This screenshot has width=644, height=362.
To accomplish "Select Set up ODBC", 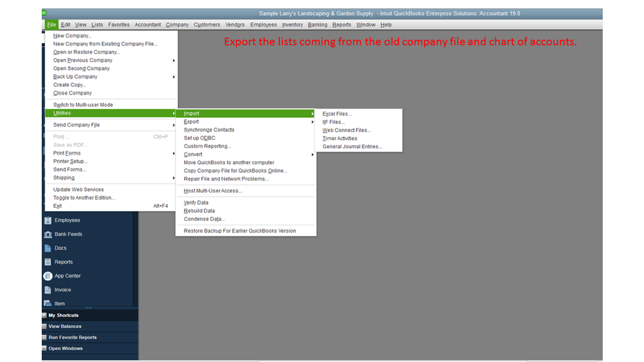I will click(x=199, y=138).
